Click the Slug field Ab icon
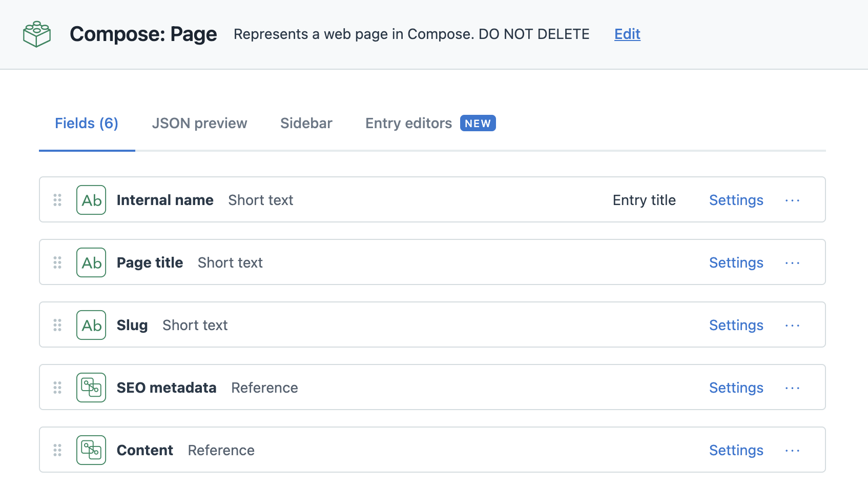This screenshot has width=868, height=487. point(91,325)
